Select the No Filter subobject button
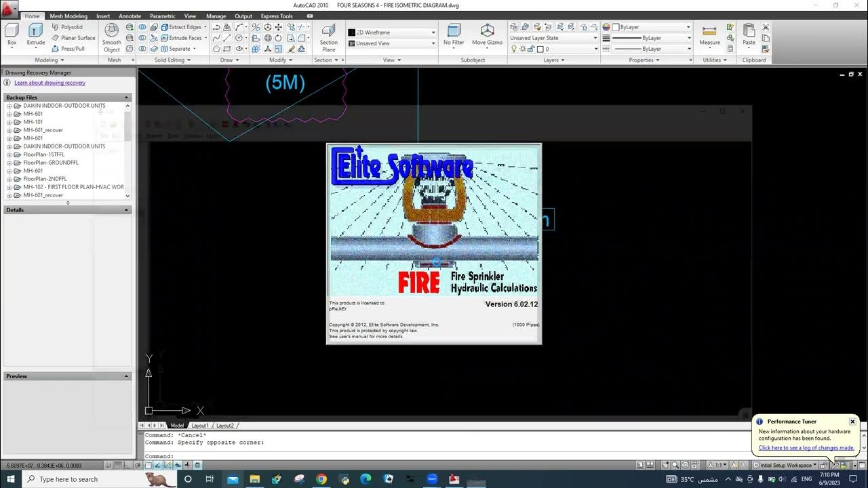The image size is (868, 488). tap(454, 34)
